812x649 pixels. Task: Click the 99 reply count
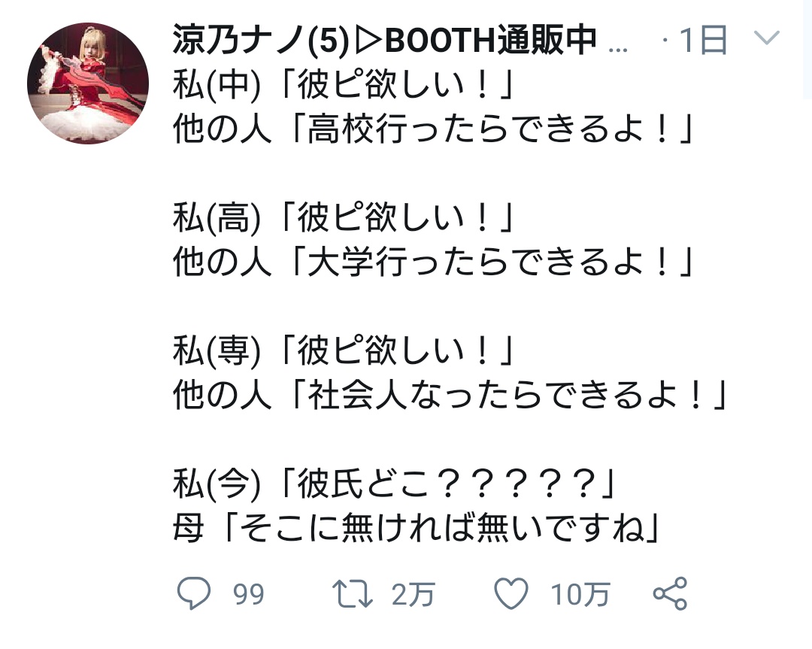tap(249, 594)
